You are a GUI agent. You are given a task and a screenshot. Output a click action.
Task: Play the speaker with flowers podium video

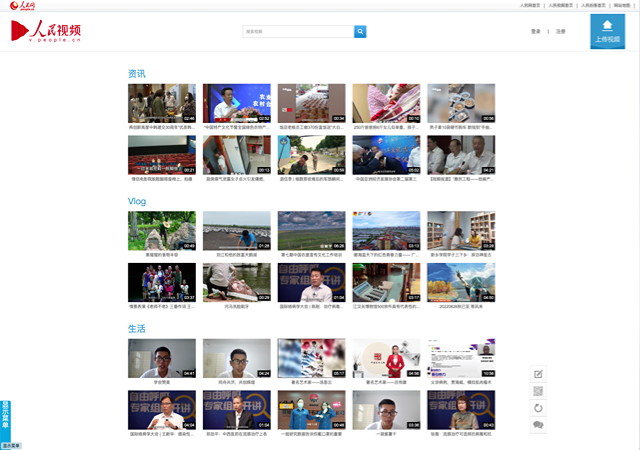point(237,103)
